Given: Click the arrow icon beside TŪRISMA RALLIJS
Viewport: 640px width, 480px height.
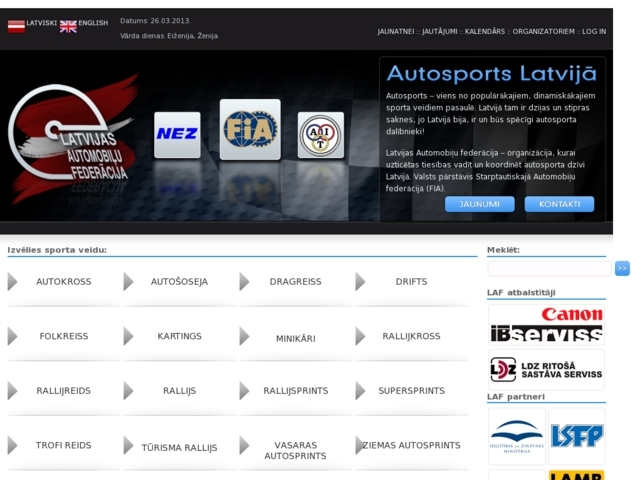Looking at the screenshot, I should pos(129,445).
